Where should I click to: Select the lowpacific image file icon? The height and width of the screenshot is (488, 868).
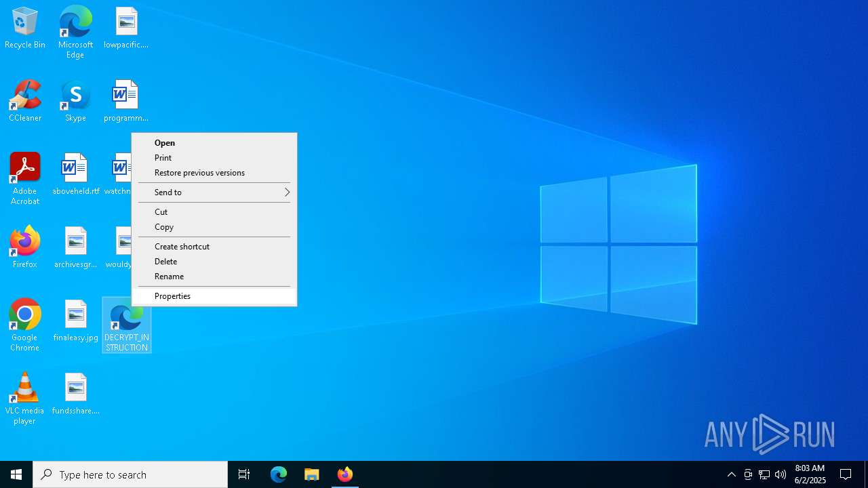tap(126, 28)
